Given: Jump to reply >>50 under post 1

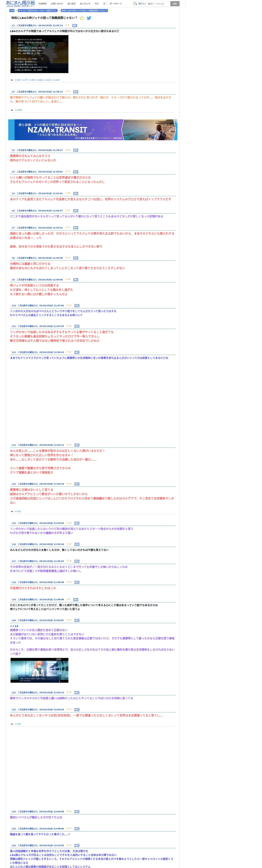Looking at the screenshot, I should click(17, 80).
